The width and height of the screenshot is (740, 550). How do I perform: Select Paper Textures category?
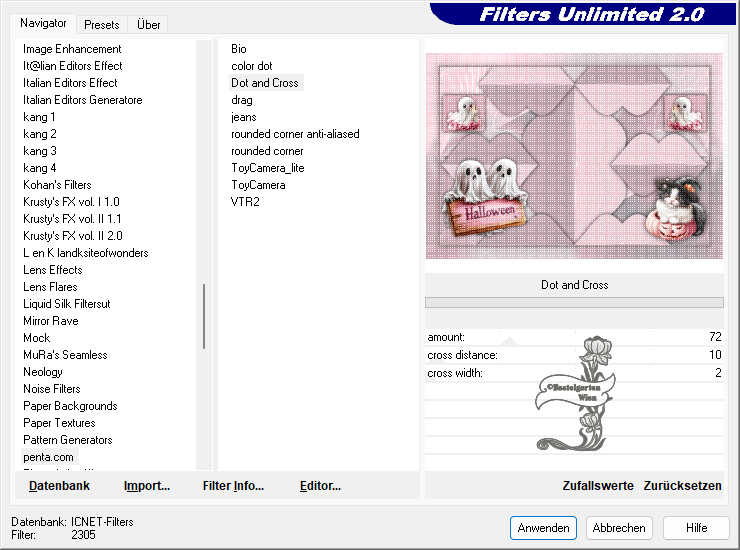point(59,423)
